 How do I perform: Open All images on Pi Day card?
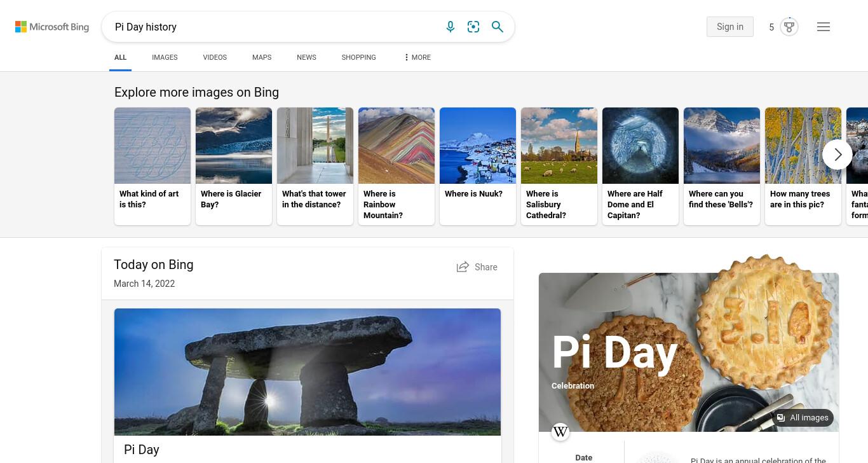pyautogui.click(x=803, y=418)
